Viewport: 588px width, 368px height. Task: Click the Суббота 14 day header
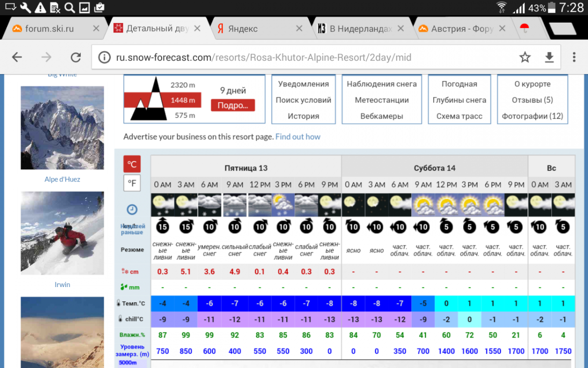click(x=435, y=168)
